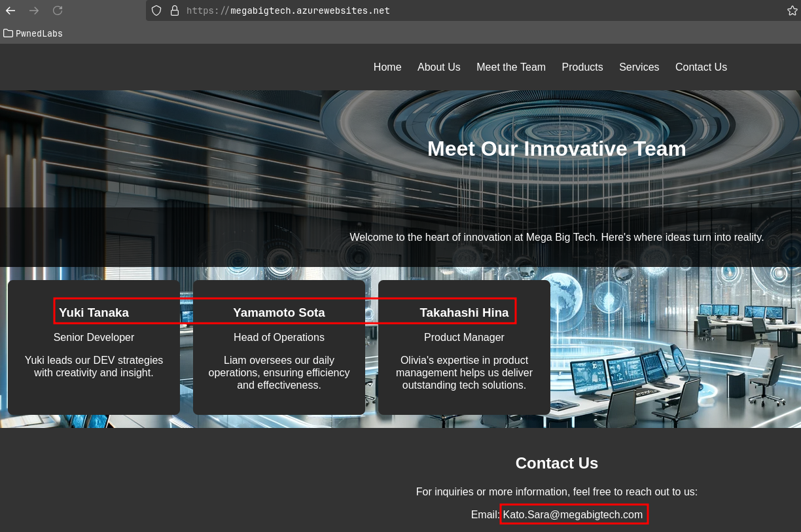Click the Contact Us section heading
Screen dimensions: 801x532
click(x=556, y=463)
